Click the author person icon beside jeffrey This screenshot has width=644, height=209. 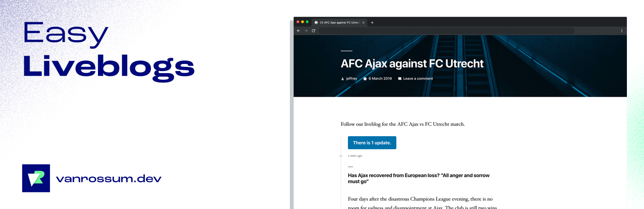[343, 79]
